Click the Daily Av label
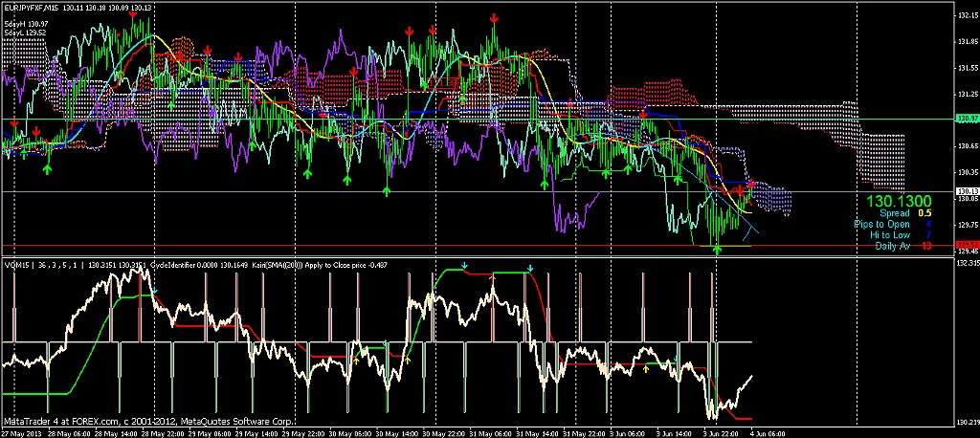This screenshot has width=980, height=438. [893, 246]
